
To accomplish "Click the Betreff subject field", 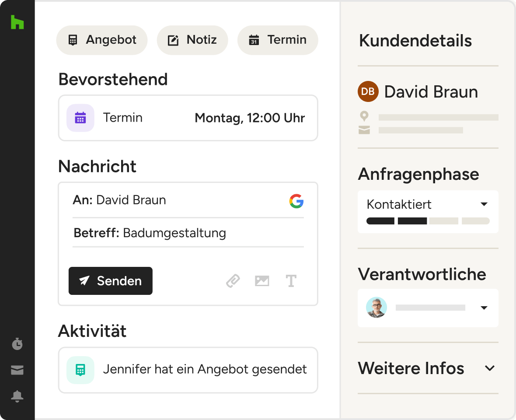I will pos(188,233).
